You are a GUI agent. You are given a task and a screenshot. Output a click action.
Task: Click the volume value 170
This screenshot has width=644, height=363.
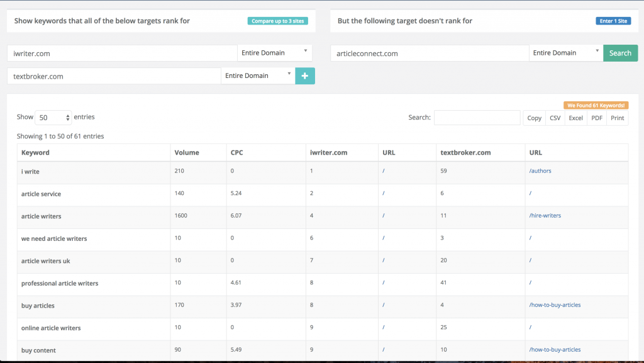[x=179, y=305]
